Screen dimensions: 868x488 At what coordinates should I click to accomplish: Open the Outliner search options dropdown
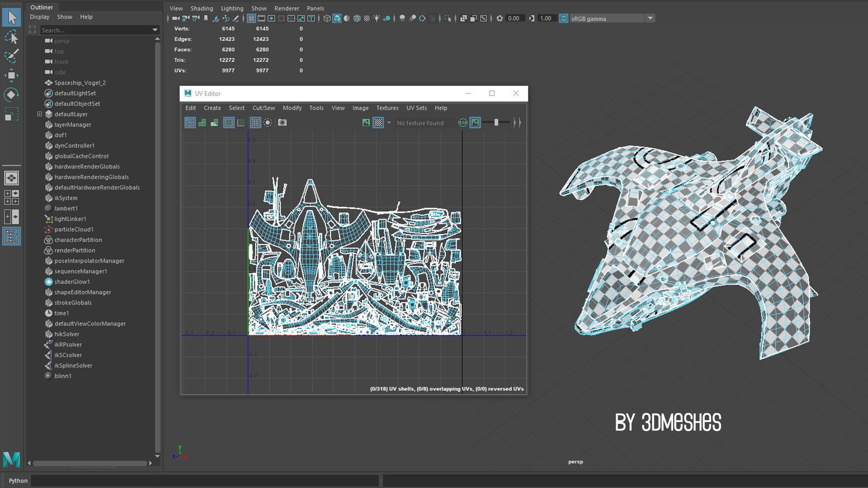tap(155, 30)
